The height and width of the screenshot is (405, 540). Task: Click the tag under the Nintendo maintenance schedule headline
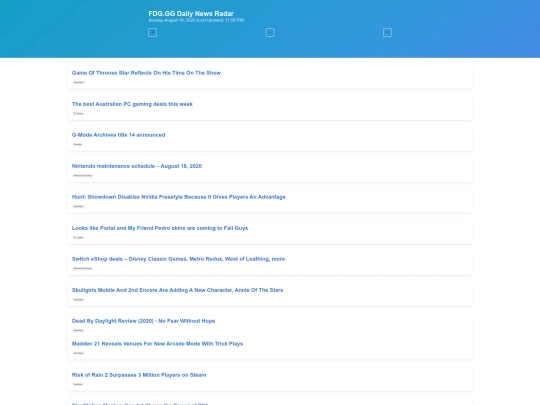click(82, 176)
